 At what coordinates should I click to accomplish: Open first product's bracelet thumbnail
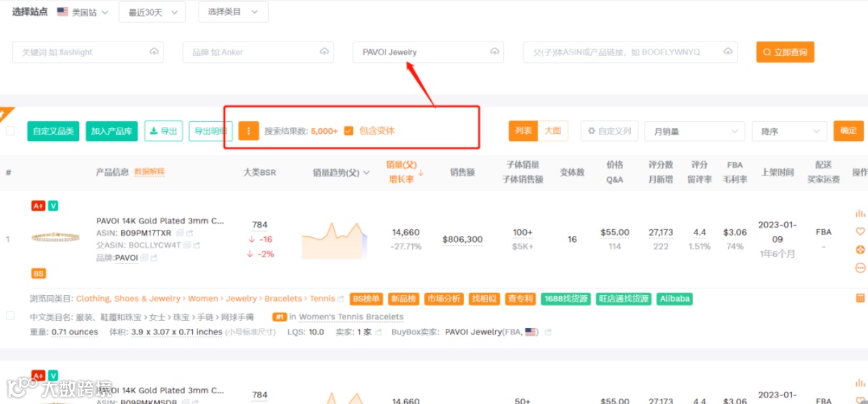[x=55, y=237]
